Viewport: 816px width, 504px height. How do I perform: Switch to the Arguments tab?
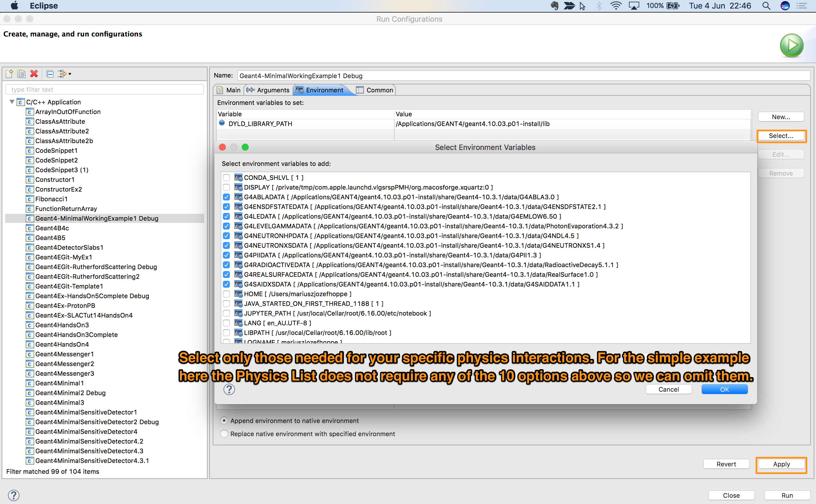[x=268, y=90]
